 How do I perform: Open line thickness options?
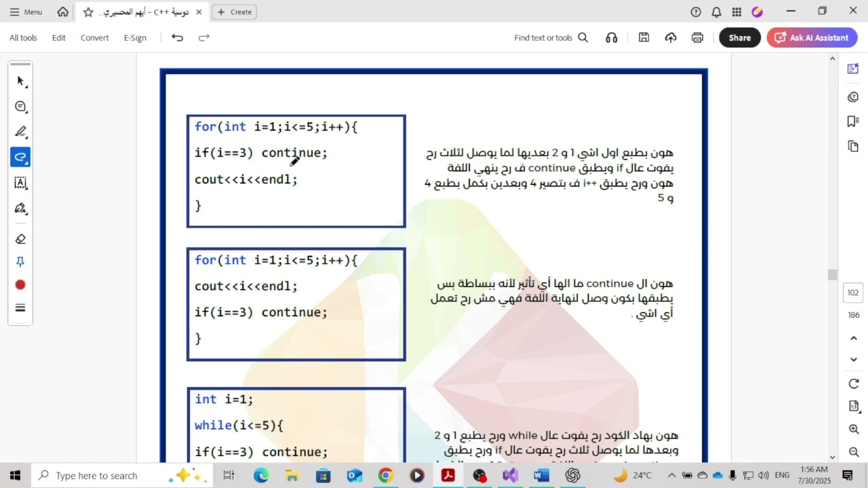click(x=20, y=308)
